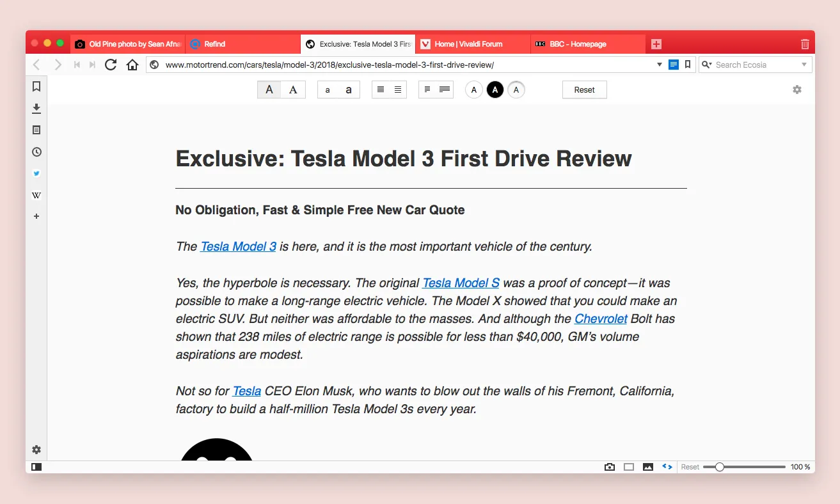
Task: Capture the page with the camera icon
Action: click(610, 467)
